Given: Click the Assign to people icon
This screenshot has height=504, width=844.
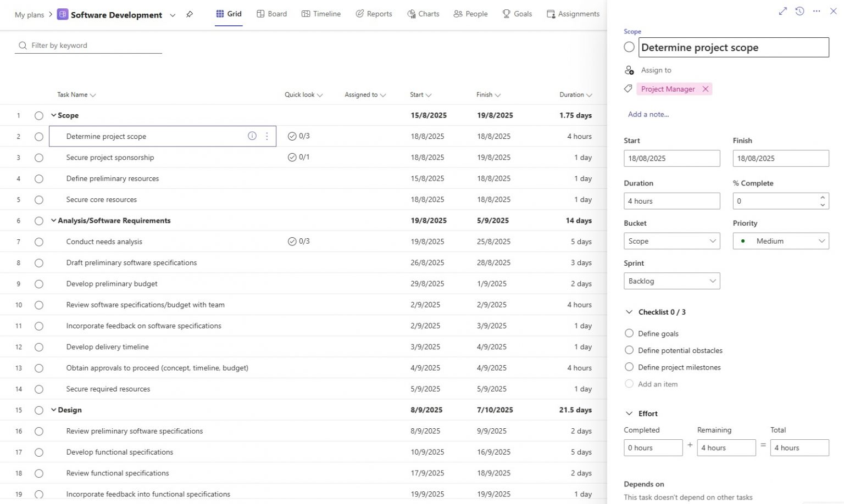Looking at the screenshot, I should click(629, 70).
